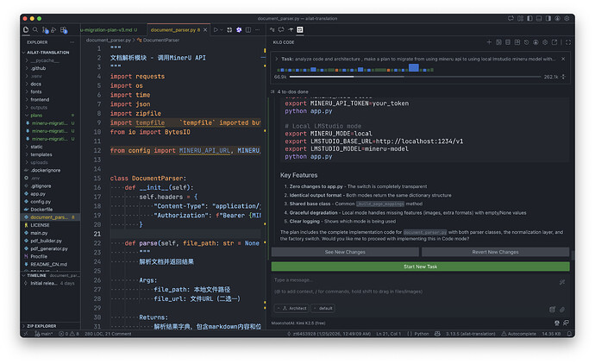
Task: Open the editor More Actions ellipsis
Action: pyautogui.click(x=258, y=29)
